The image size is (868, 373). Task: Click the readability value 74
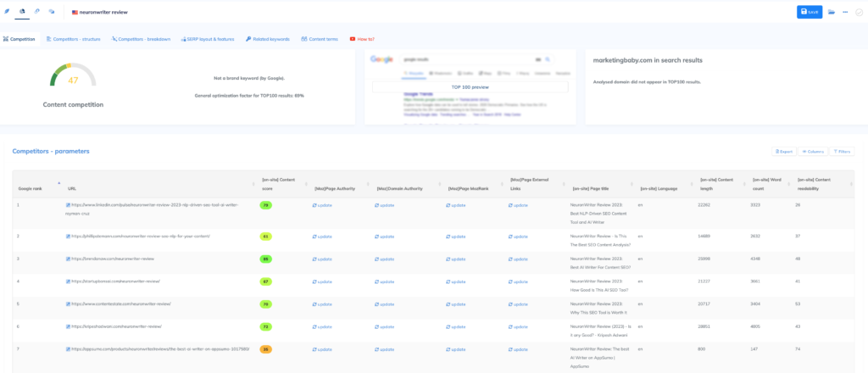click(798, 350)
